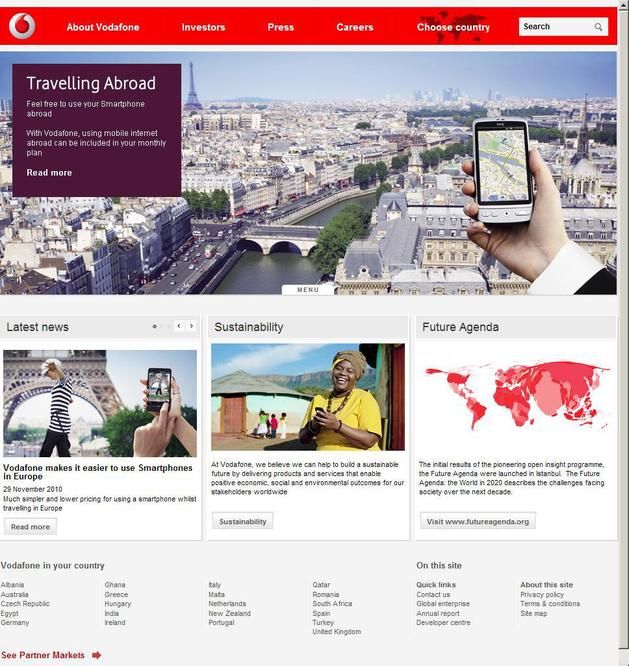Screen dimensions: 629x666
Task: Select United Kingdom country link
Action: point(337,632)
